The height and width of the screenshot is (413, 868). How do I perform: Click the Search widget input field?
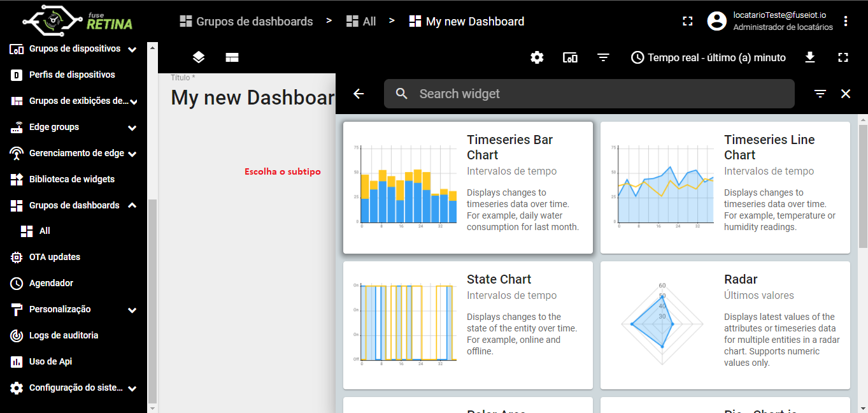coord(589,94)
